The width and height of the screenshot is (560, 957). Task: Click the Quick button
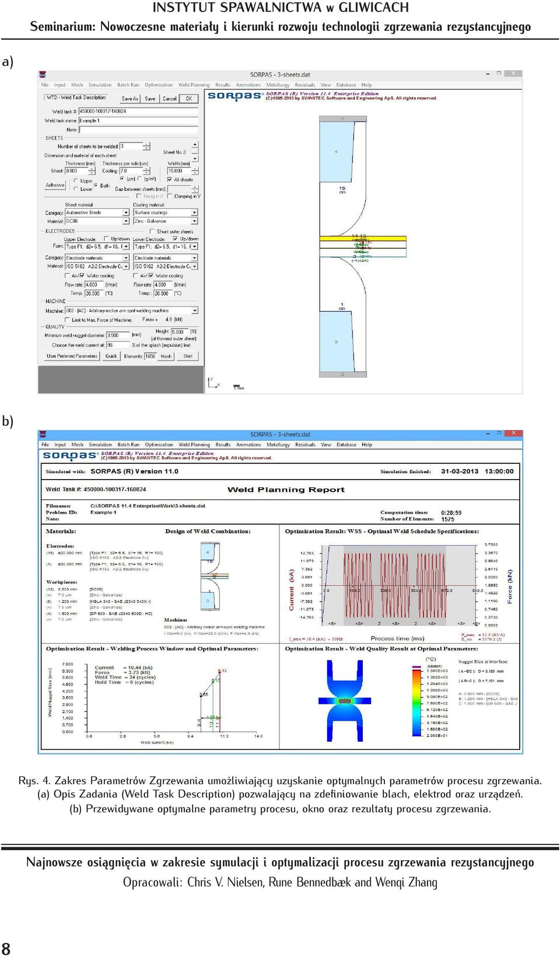(111, 356)
